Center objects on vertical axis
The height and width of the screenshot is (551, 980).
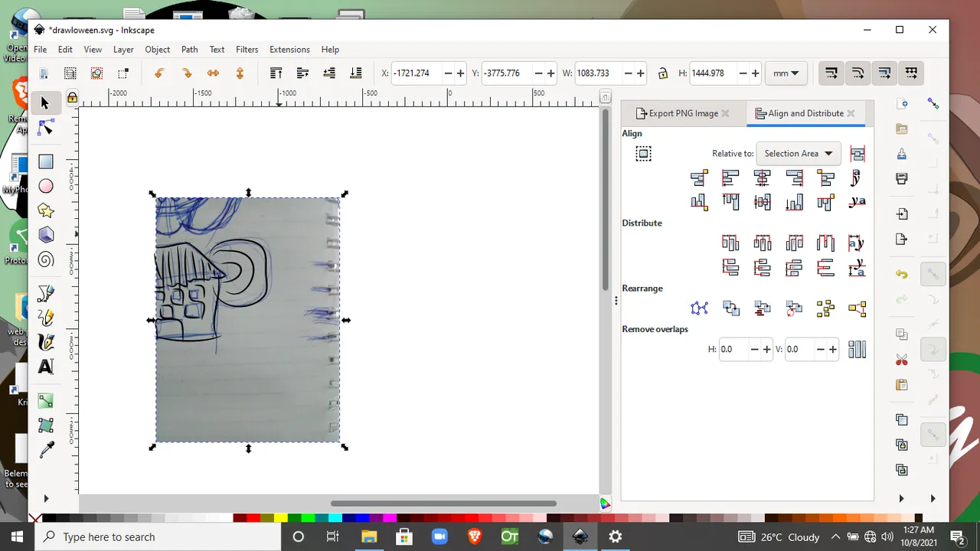(762, 178)
